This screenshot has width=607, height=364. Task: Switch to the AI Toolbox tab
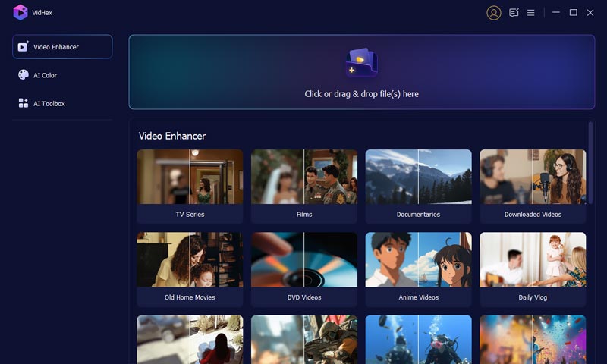click(x=62, y=103)
